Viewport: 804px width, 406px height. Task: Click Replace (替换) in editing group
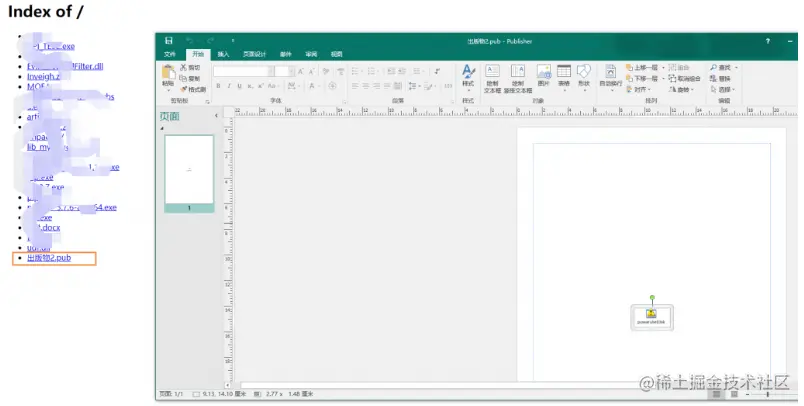coord(720,78)
